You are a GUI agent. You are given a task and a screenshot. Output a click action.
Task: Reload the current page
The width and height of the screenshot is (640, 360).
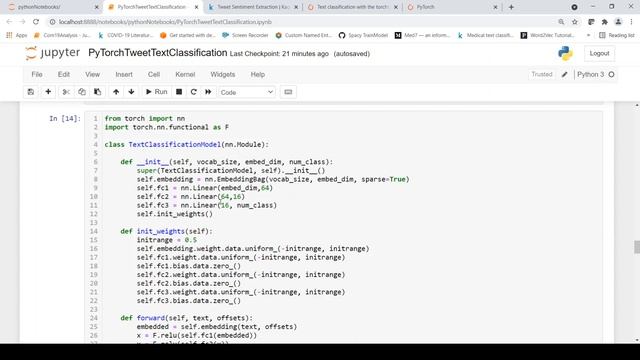coord(36,22)
